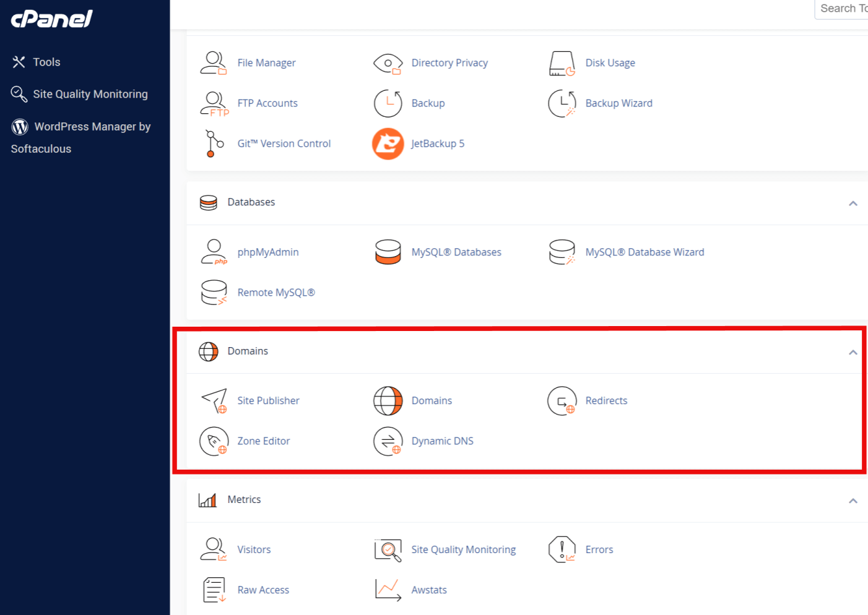The image size is (868, 615).
Task: Click the Site Quality Monitoring icon in Metrics
Action: coord(388,549)
